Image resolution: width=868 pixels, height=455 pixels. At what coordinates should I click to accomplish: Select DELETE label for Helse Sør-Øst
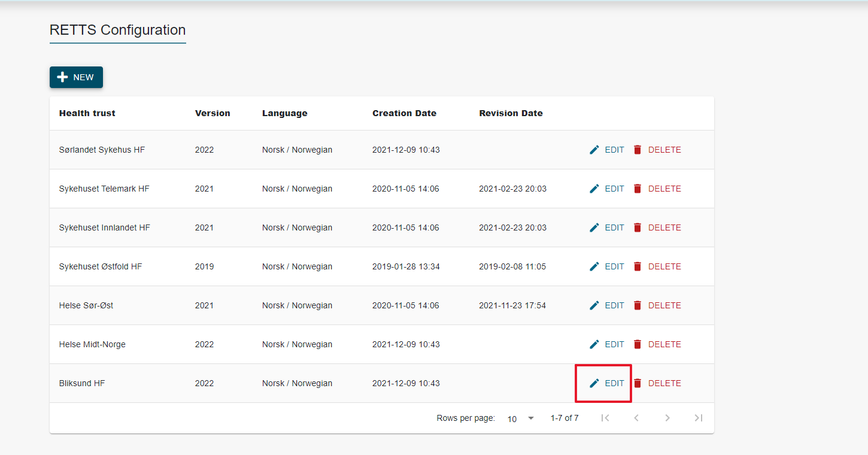tap(664, 305)
